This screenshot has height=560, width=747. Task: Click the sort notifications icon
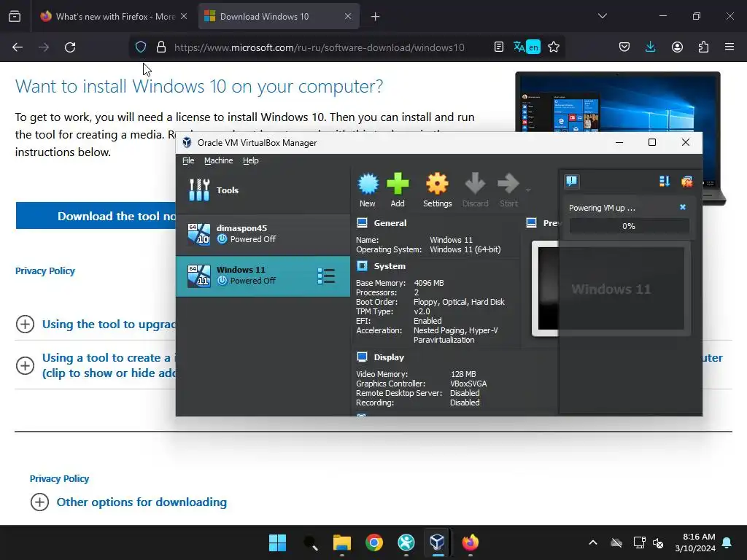click(x=664, y=181)
